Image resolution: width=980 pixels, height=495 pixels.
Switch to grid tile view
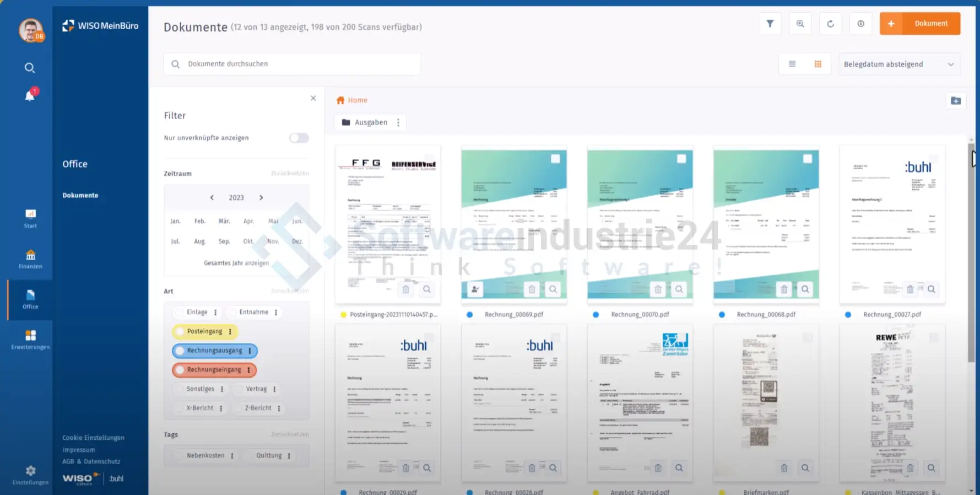pos(817,64)
